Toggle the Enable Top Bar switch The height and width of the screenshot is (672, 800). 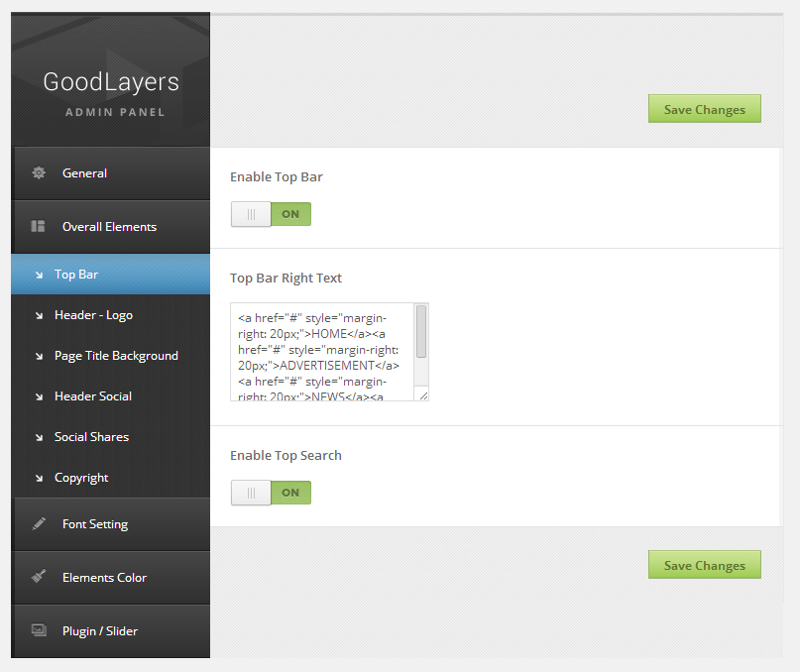tap(271, 214)
